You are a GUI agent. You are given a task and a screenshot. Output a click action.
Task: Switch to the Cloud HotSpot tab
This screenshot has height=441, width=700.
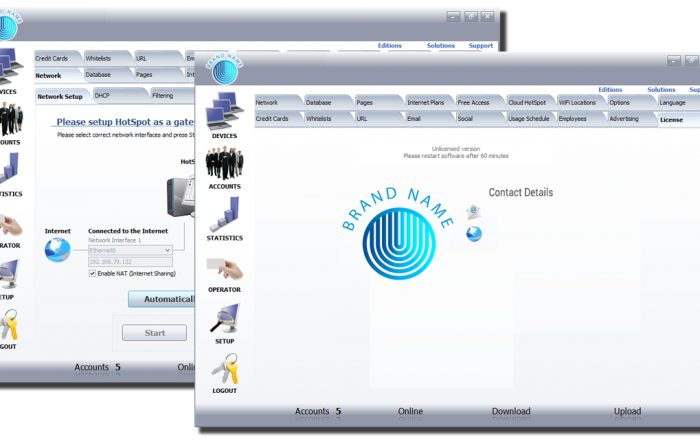(528, 102)
